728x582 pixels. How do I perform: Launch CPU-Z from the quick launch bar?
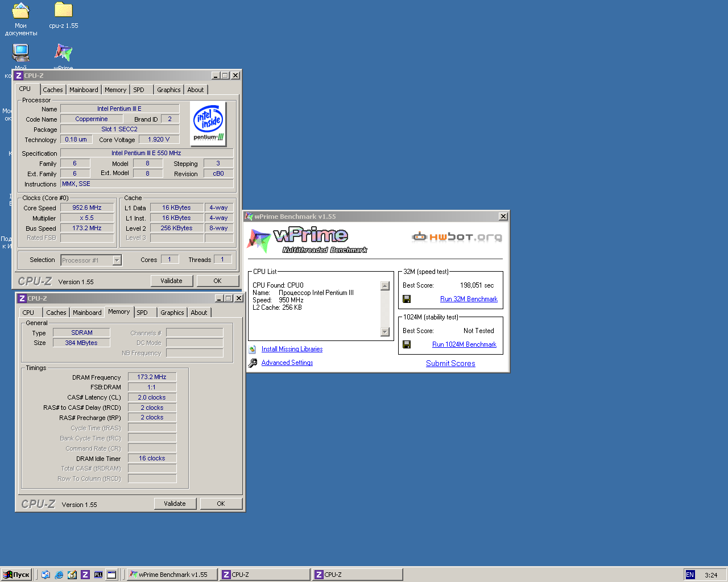pyautogui.click(x=85, y=575)
